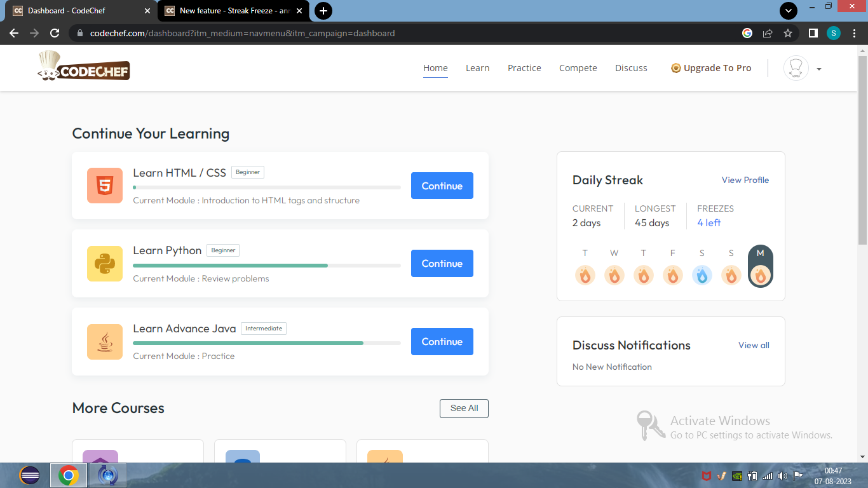
Task: Click the page vertical scrollbar
Action: [x=862, y=151]
